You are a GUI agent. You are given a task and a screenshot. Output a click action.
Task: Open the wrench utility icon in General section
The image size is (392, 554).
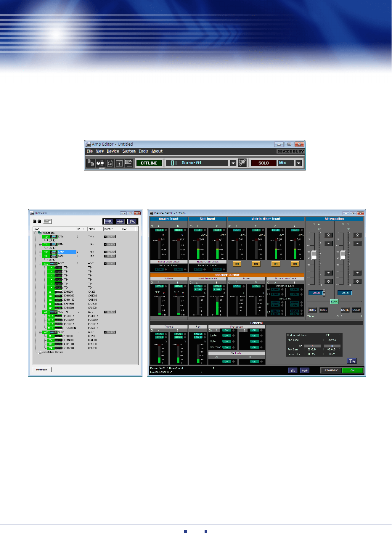point(352,361)
